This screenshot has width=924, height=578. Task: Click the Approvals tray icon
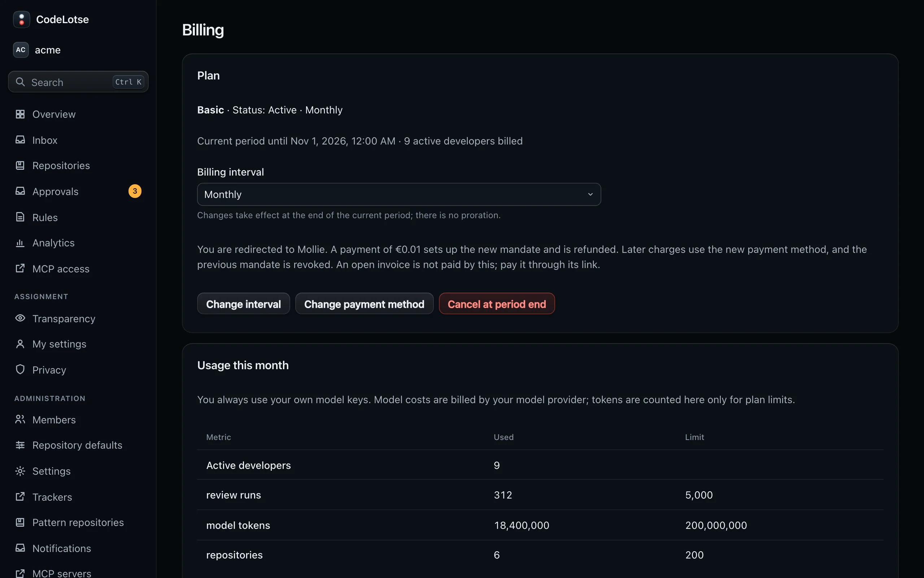[x=20, y=191]
